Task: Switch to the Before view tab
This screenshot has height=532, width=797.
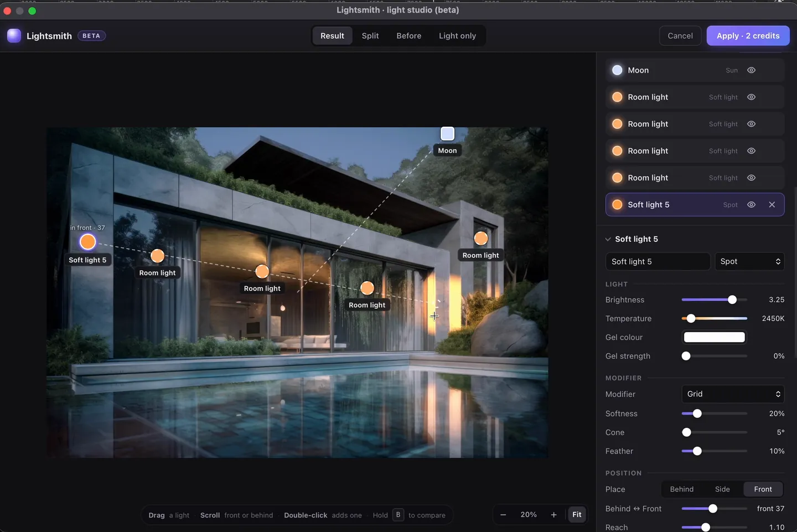Action: coord(409,36)
